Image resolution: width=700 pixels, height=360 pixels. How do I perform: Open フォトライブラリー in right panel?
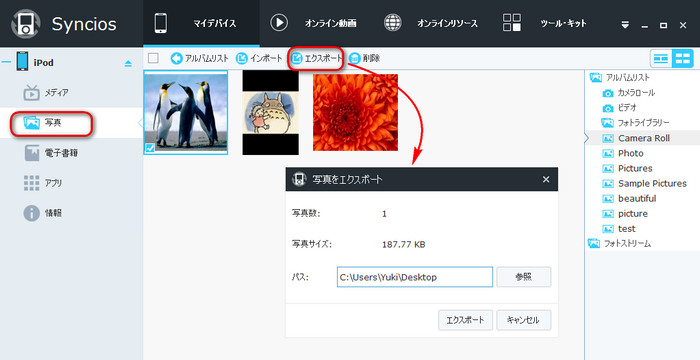tap(643, 122)
